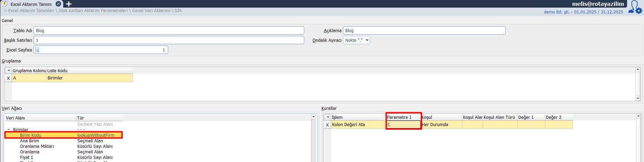
Task: Click the DİA application icon in tab
Action: point(5,4)
